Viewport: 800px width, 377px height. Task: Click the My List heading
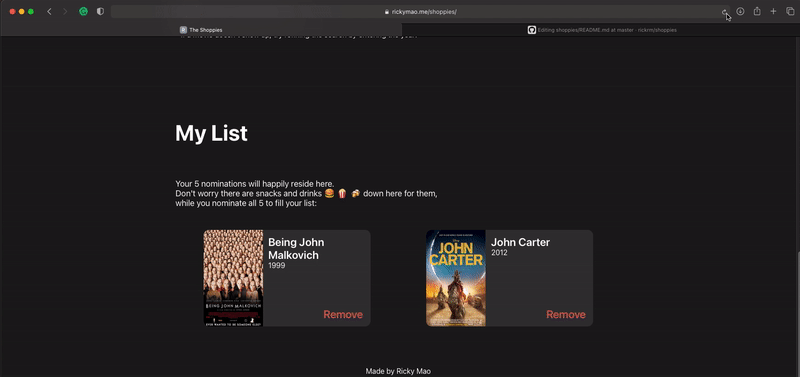pos(211,134)
